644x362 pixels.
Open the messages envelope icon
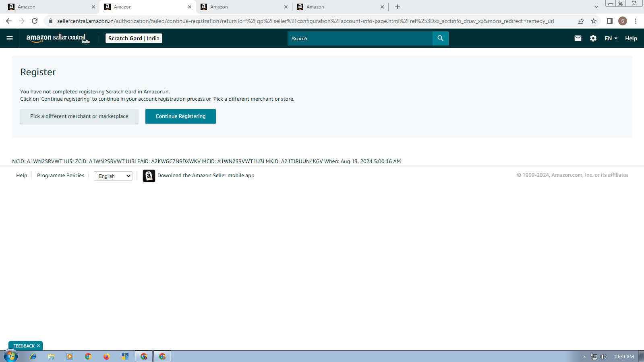tap(578, 38)
